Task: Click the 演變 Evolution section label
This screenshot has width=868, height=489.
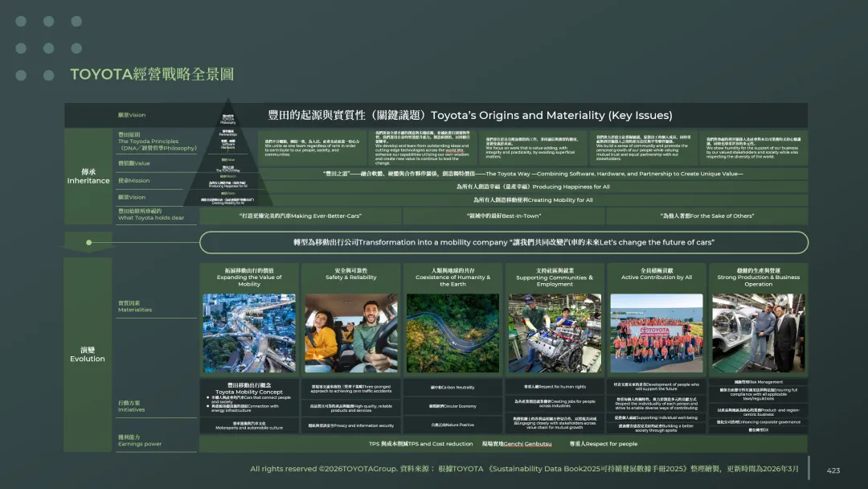Action: 88,355
